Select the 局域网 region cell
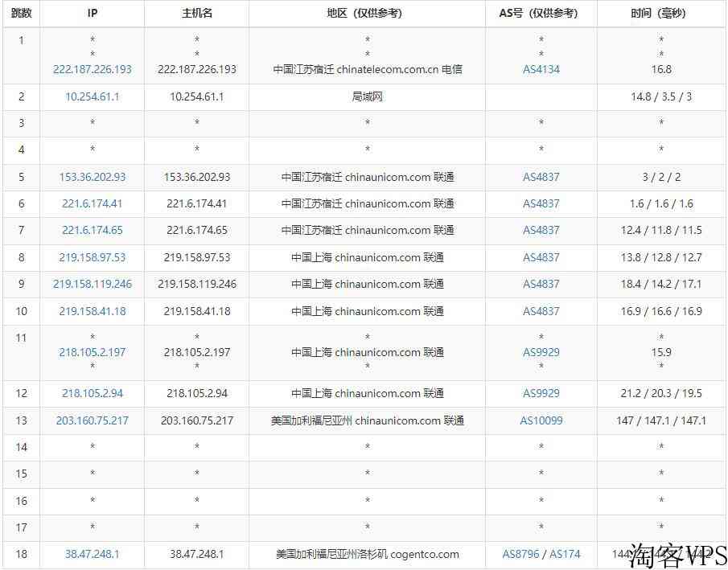The width and height of the screenshot is (728, 570). (x=368, y=97)
